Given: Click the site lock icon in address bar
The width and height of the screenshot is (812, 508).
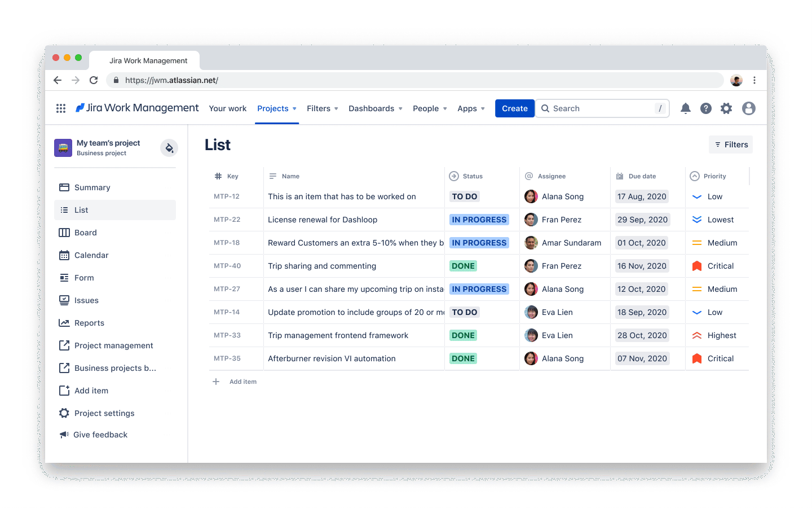Looking at the screenshot, I should coord(116,80).
